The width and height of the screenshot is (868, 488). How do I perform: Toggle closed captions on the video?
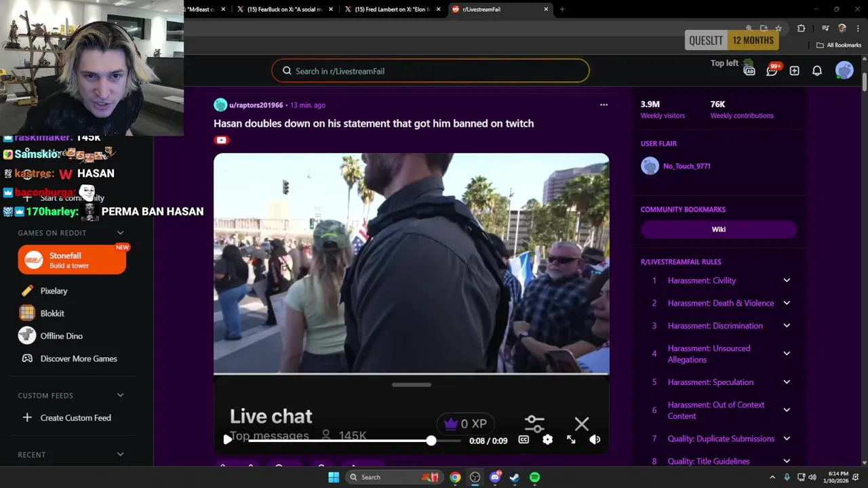click(524, 440)
